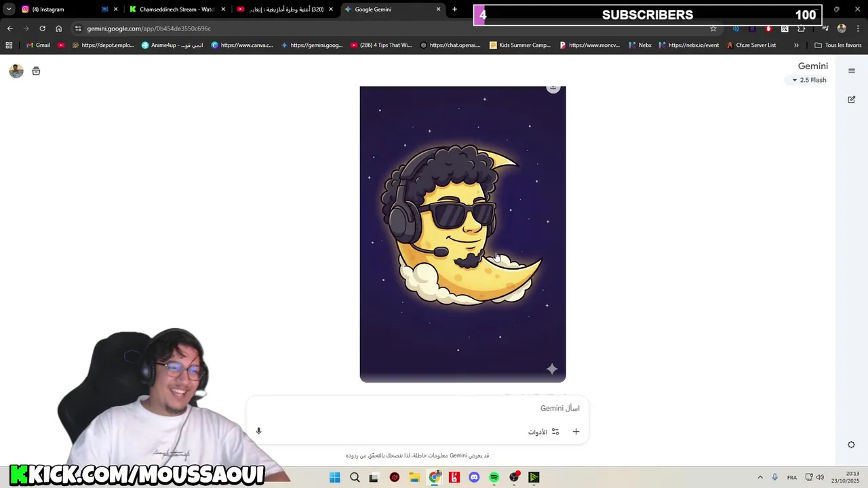Screen dimensions: 868x488
Task: Open Discord from the taskbar
Action: click(x=474, y=477)
